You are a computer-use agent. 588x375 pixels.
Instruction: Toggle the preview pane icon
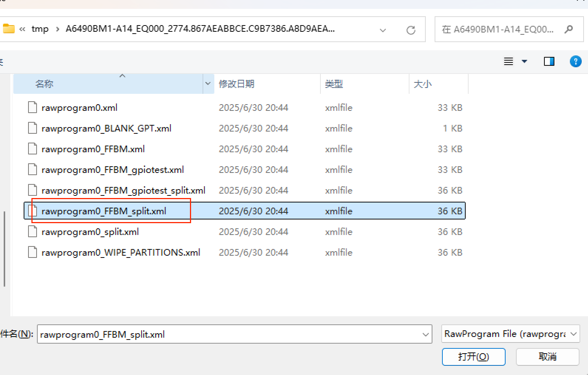(549, 61)
